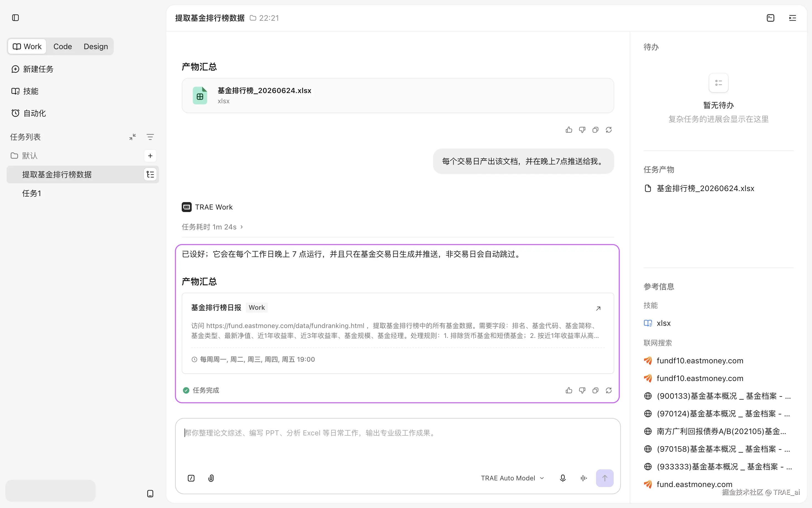Add a task to 默认 folder with plus
The height and width of the screenshot is (508, 812).
(150, 155)
